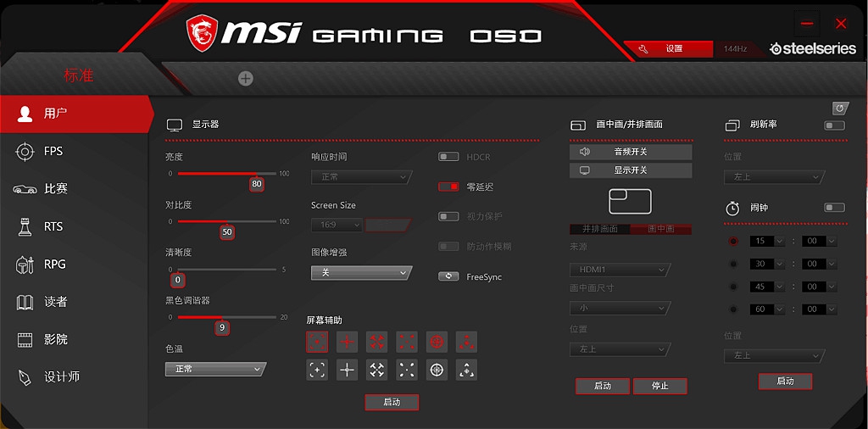Click the 亮度 slider handle

pyautogui.click(x=256, y=184)
